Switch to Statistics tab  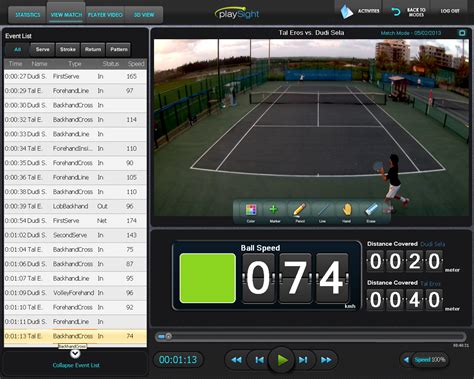click(x=28, y=15)
